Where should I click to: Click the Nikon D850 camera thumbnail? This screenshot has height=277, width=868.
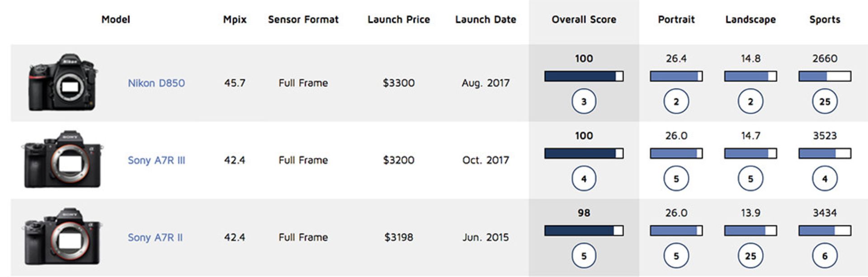point(62,83)
